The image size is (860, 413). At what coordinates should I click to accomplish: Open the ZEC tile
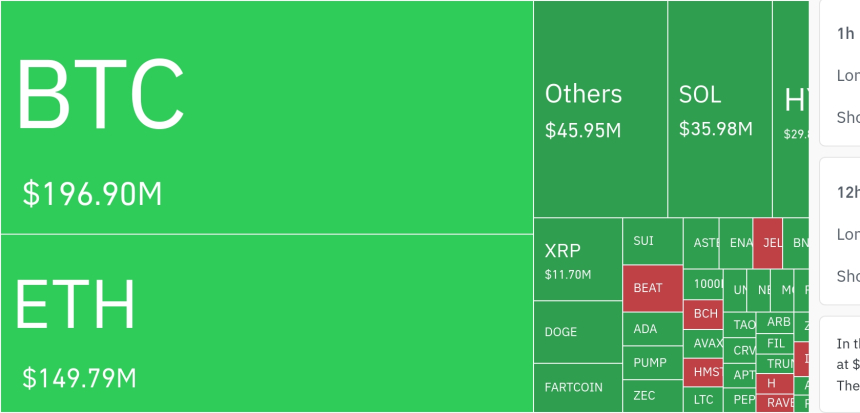652,396
